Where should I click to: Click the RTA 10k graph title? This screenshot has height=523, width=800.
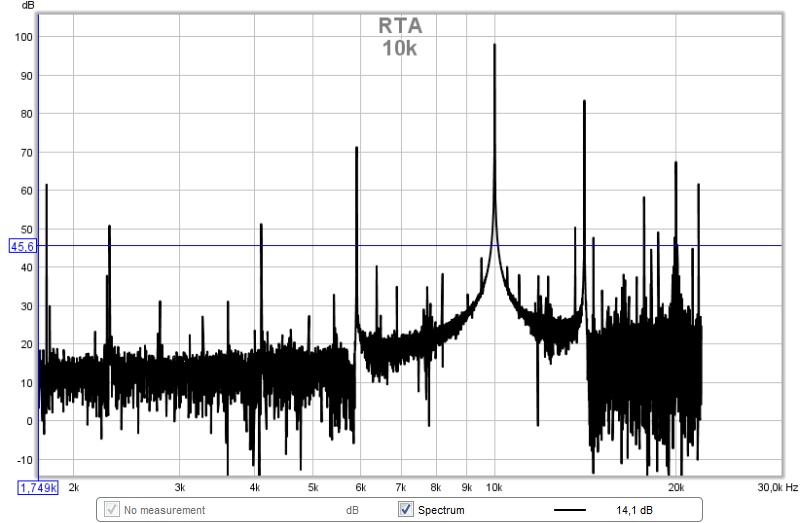point(400,37)
